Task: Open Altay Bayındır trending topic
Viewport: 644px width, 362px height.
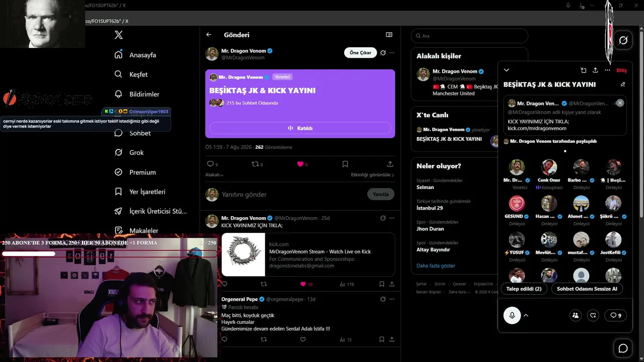Action: coord(433,249)
